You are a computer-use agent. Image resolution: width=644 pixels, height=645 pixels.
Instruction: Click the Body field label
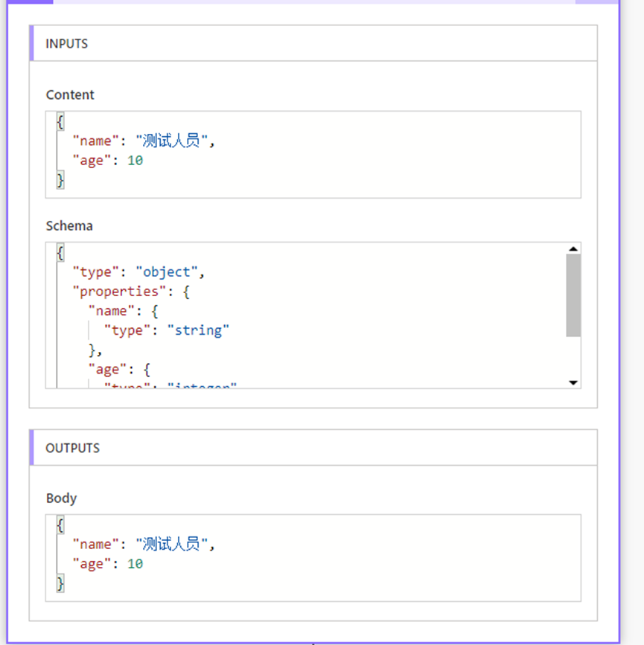(x=61, y=498)
